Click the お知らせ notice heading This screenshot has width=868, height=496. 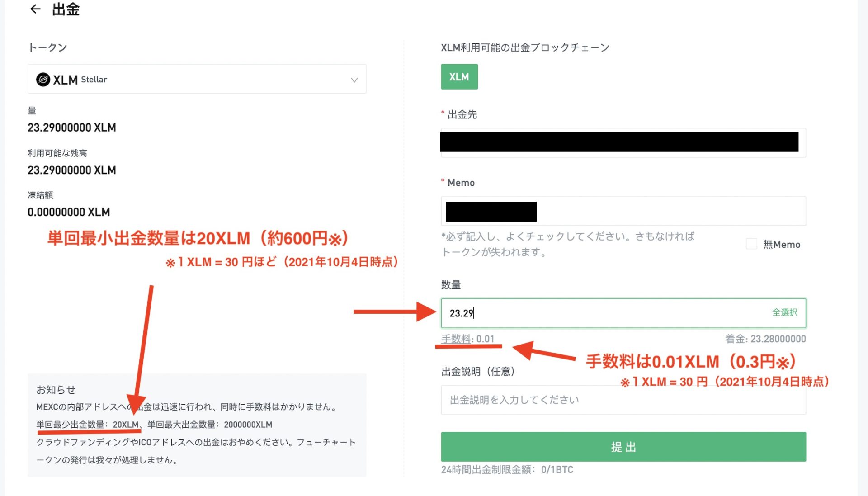coord(56,390)
